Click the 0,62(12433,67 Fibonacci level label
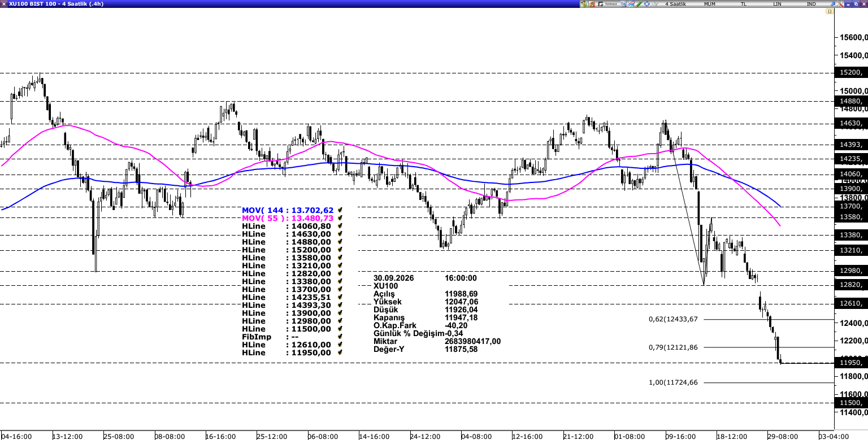868x440 pixels. pos(673,319)
